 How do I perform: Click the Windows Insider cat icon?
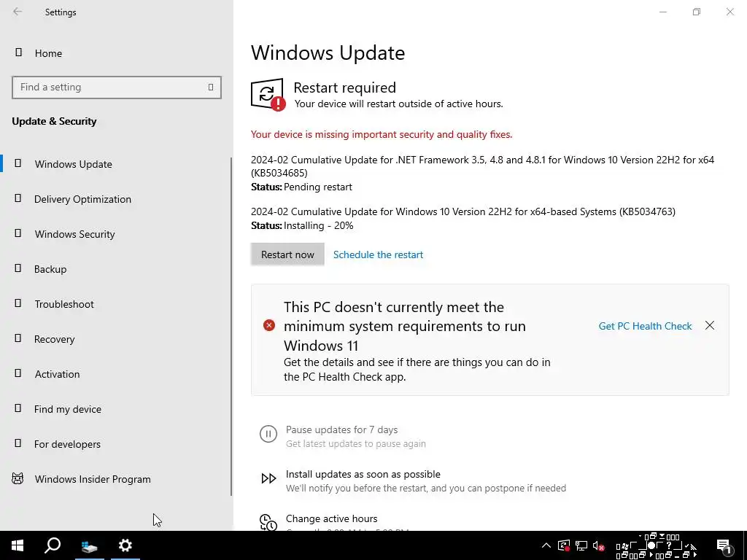click(x=18, y=478)
